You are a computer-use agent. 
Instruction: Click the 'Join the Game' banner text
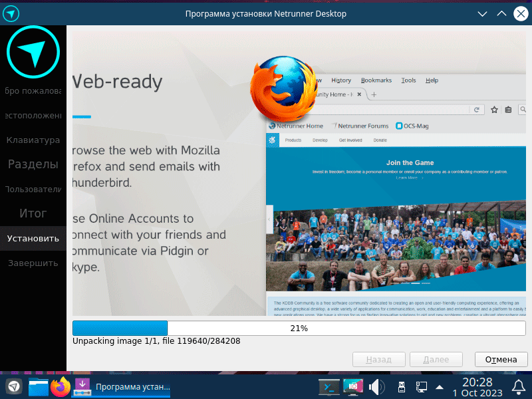coord(410,163)
